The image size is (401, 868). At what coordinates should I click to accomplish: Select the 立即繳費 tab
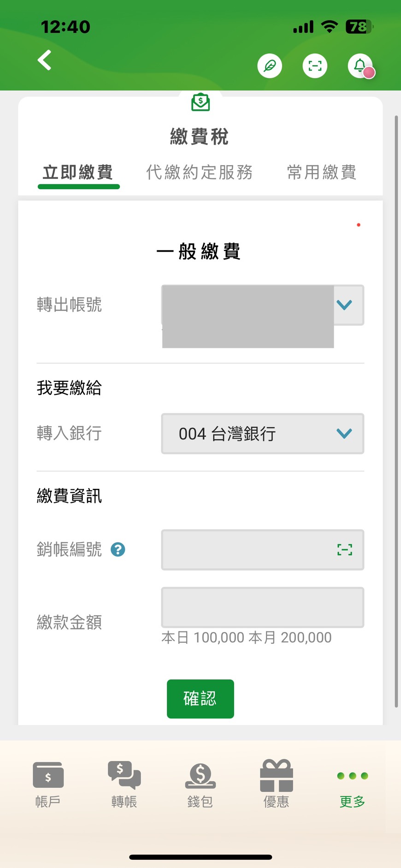click(78, 173)
